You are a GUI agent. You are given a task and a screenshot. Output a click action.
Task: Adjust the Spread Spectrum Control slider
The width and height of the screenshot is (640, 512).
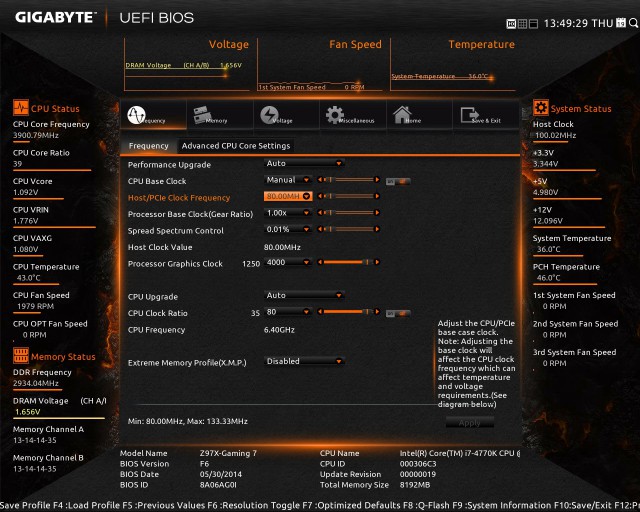(x=349, y=229)
